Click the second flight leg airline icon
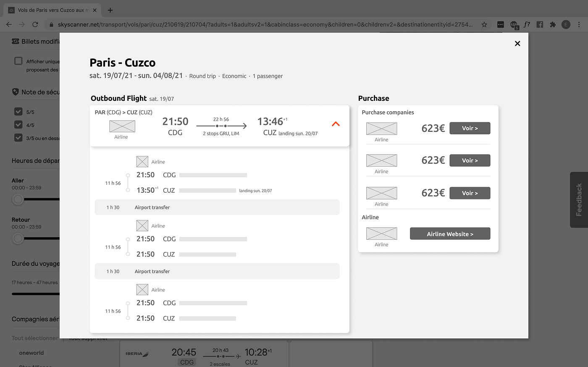 click(x=142, y=225)
